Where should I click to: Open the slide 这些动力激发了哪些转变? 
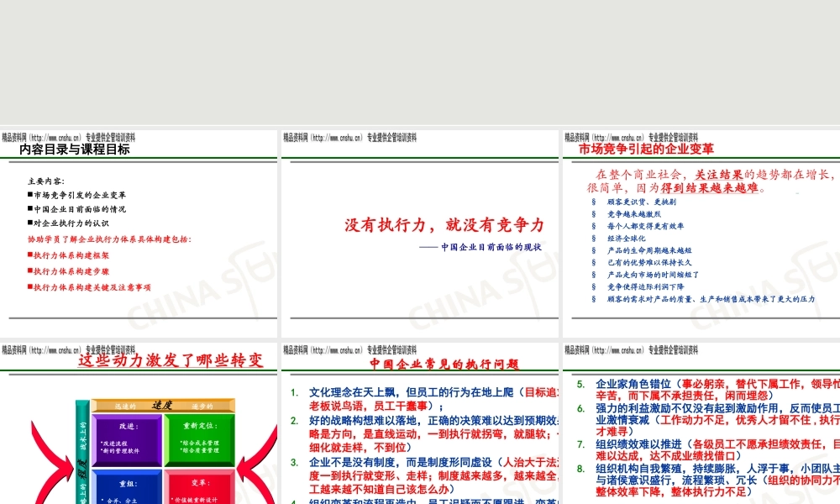(139, 423)
